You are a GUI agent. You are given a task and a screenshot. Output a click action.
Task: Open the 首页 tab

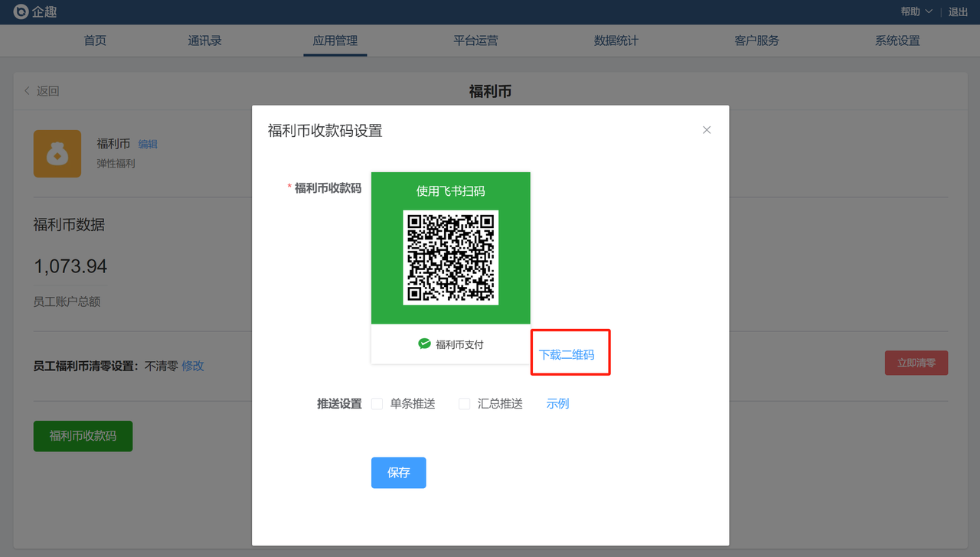(x=95, y=41)
